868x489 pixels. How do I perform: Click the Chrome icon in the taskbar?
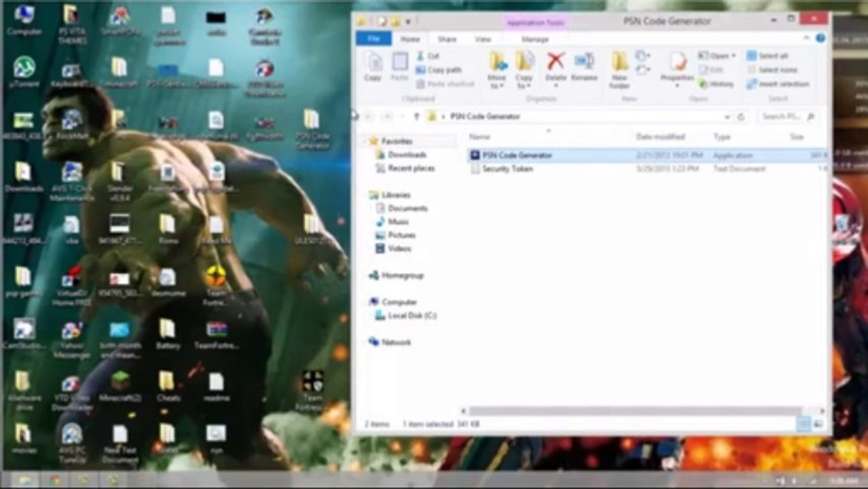tap(54, 480)
